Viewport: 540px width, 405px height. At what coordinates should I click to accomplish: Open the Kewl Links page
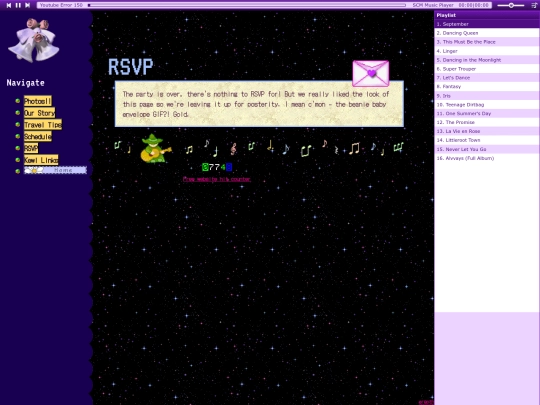click(x=41, y=160)
